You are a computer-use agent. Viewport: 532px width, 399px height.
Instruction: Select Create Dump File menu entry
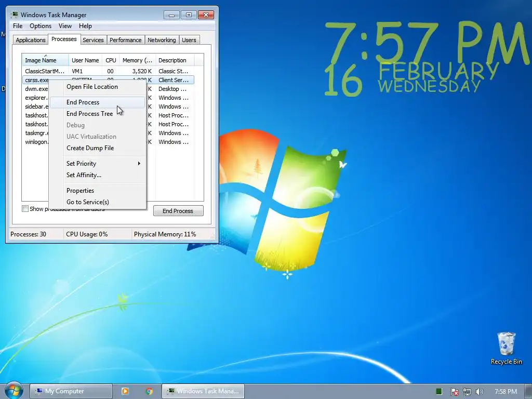click(x=97, y=148)
